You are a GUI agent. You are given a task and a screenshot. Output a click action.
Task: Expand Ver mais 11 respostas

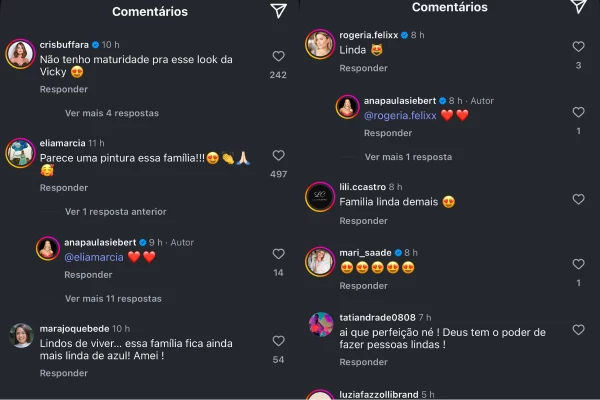113,299
